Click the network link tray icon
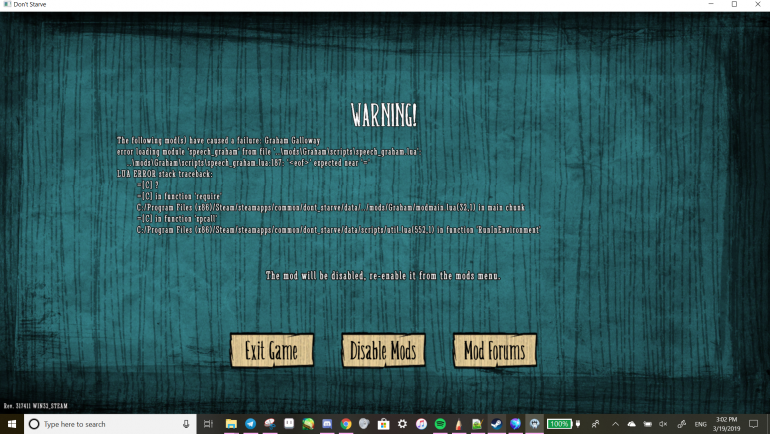Viewport: 770px width, 434px height. pos(682,424)
